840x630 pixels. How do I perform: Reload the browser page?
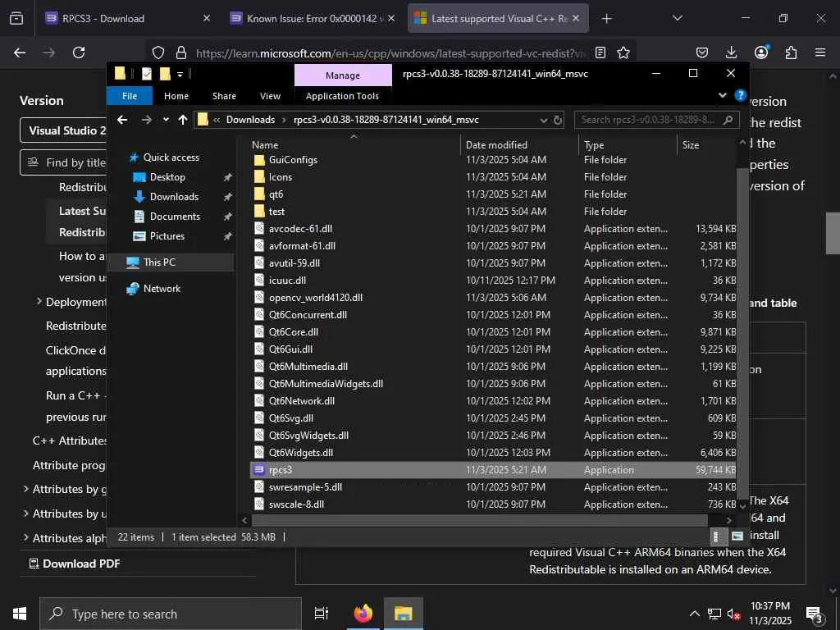tap(79, 52)
